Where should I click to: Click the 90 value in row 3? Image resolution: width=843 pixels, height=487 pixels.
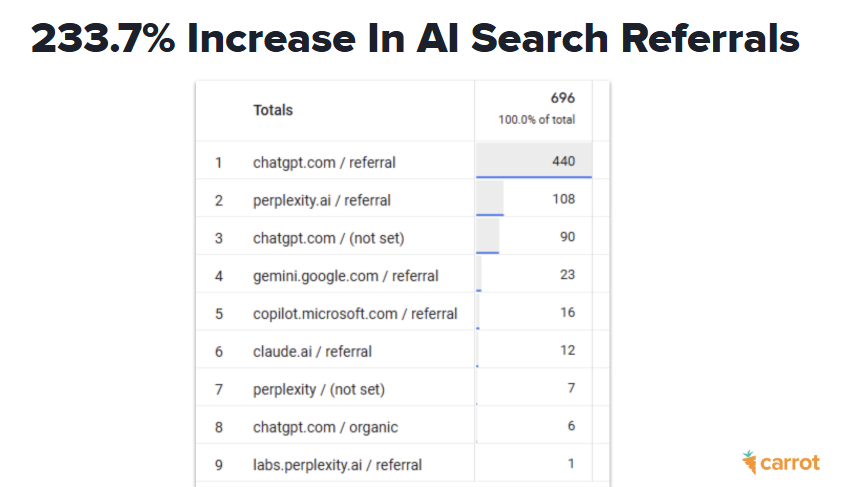tap(567, 237)
